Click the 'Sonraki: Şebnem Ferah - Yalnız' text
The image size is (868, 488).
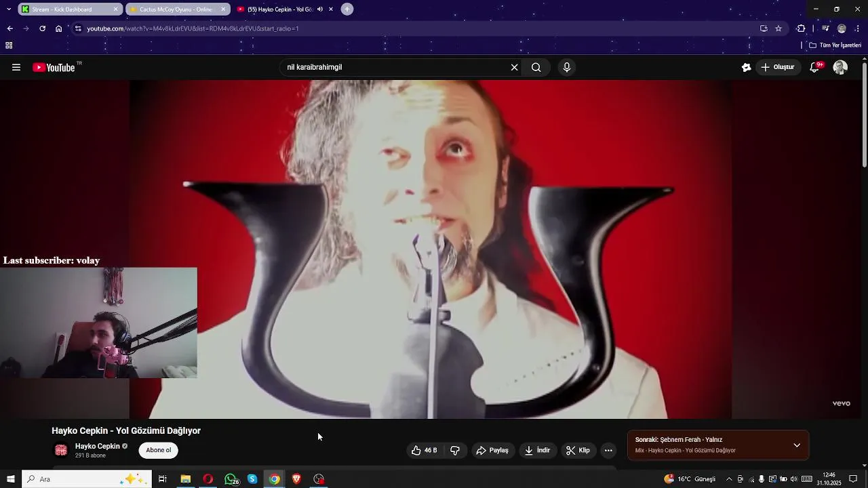click(x=678, y=440)
